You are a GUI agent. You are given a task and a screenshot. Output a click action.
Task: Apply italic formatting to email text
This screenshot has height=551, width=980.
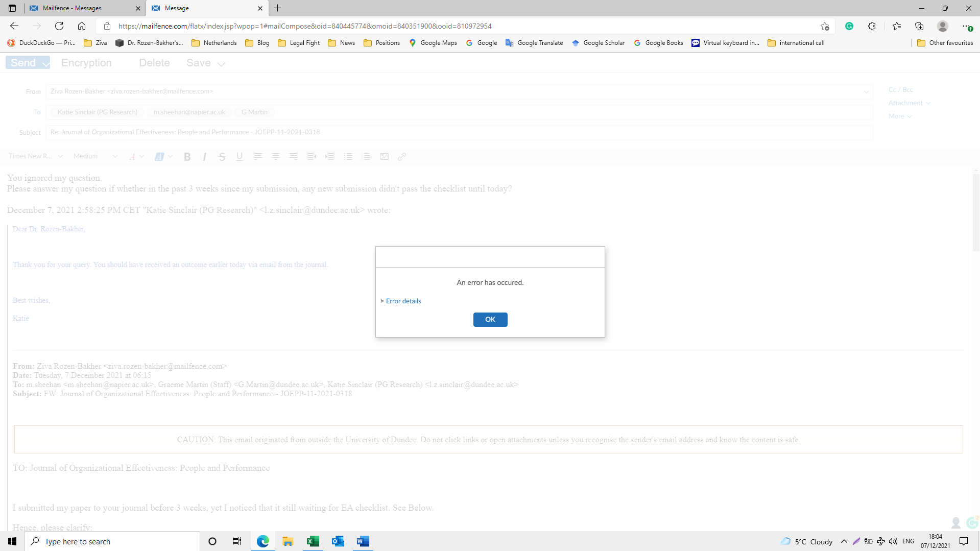204,156
